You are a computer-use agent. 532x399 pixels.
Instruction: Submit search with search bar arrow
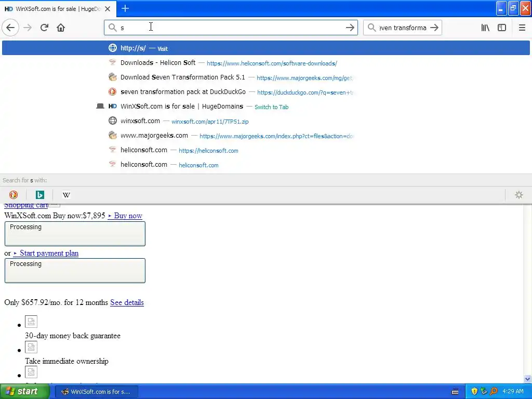coord(434,28)
